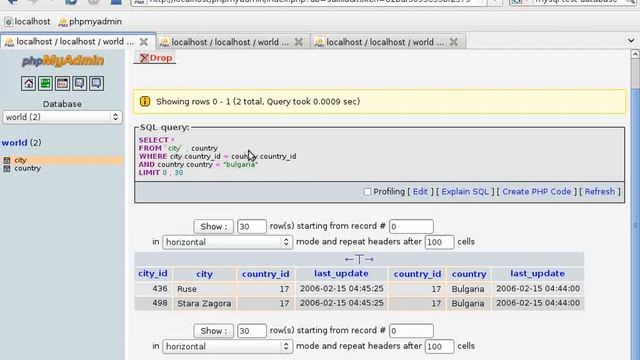
Task: Click the upper Show button
Action: click(214, 227)
